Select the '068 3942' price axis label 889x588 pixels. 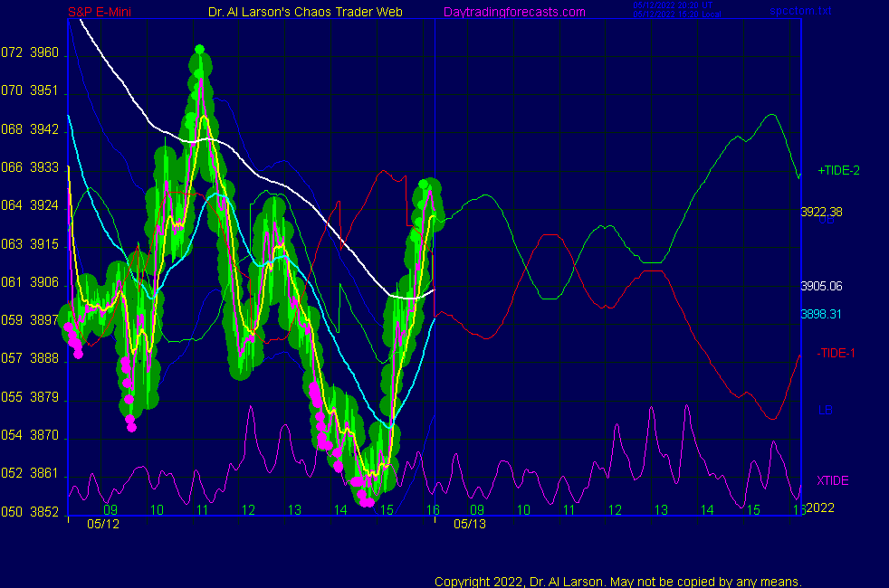tap(30, 129)
